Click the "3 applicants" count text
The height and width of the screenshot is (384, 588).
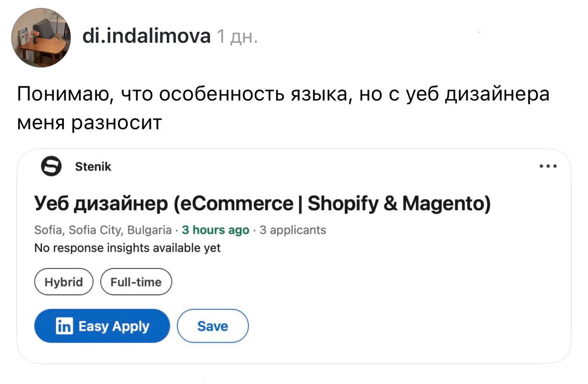click(x=293, y=230)
